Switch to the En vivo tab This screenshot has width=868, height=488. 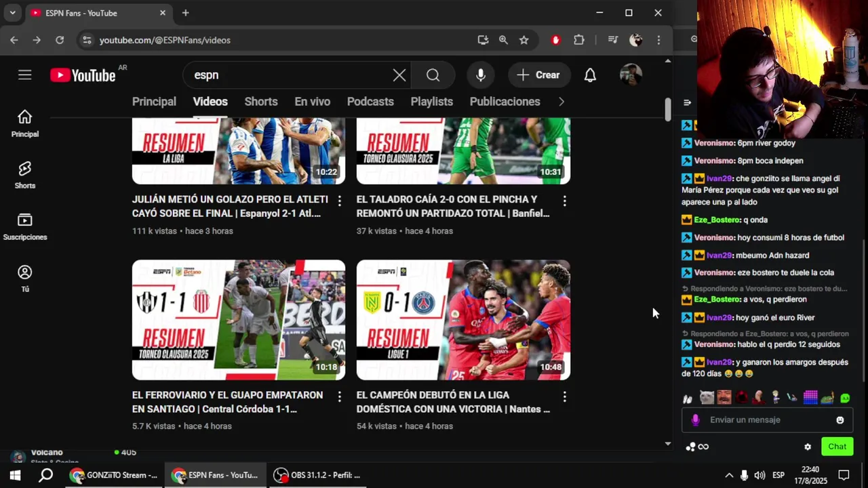click(313, 102)
